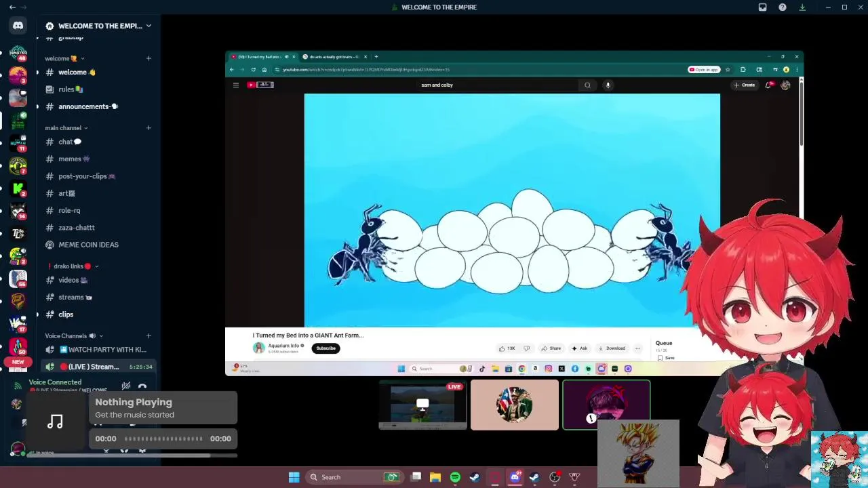
Task: Open the chat channel
Action: pos(98,142)
